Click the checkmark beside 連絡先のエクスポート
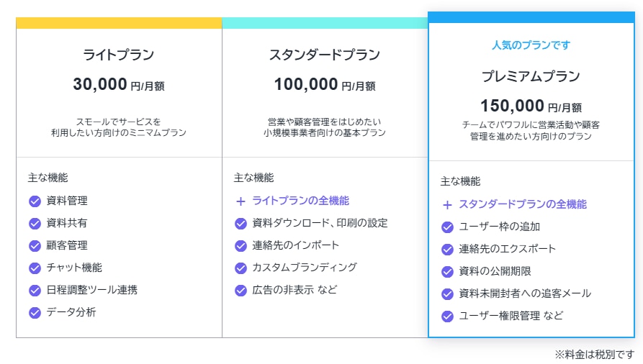 447,249
